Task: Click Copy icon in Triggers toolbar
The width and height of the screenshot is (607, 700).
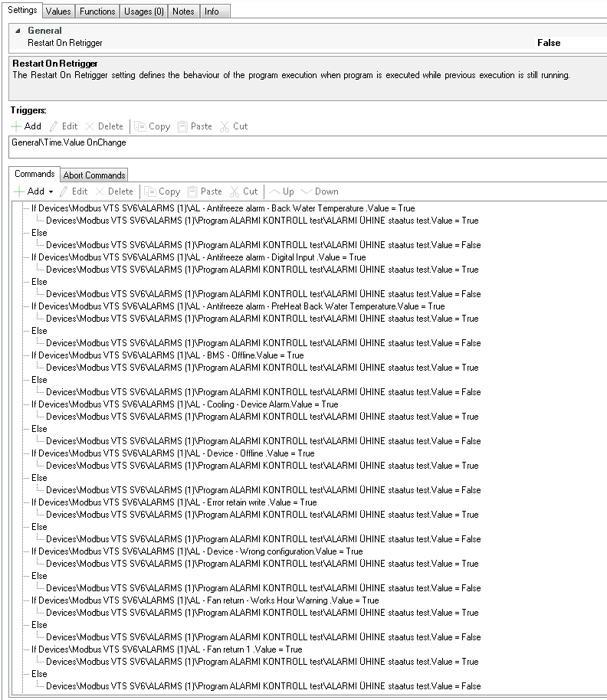Action: pyautogui.click(x=140, y=126)
